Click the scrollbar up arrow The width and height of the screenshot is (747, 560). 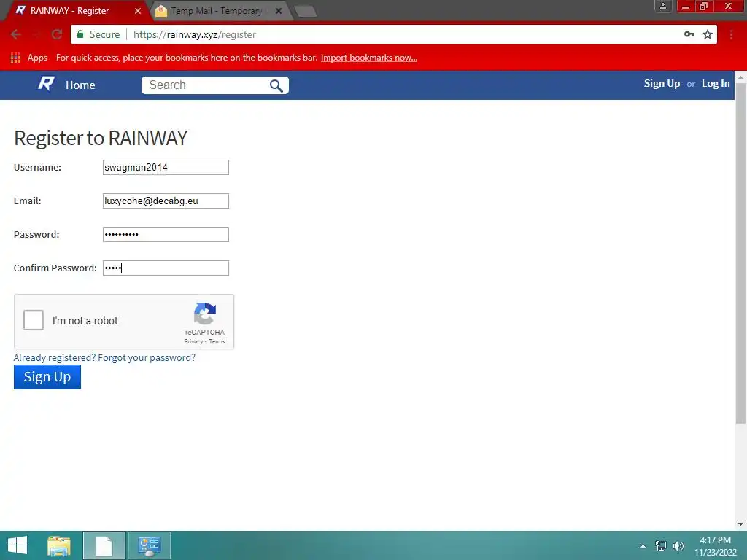tap(740, 76)
